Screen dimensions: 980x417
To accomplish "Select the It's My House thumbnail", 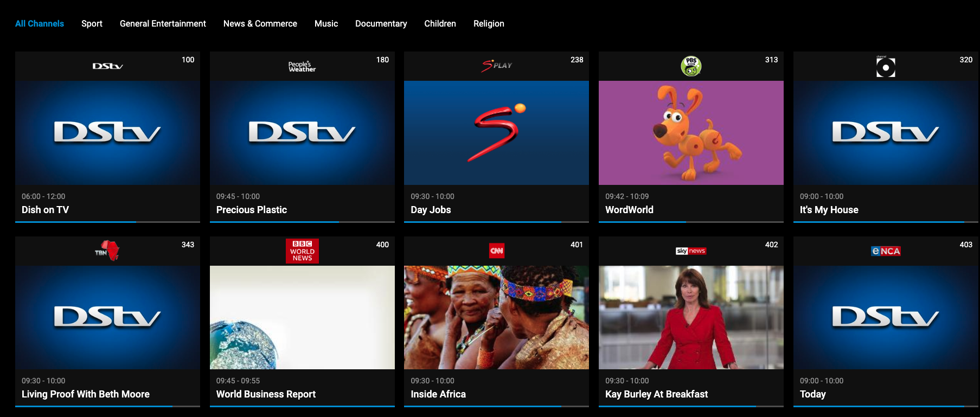I will 885,133.
